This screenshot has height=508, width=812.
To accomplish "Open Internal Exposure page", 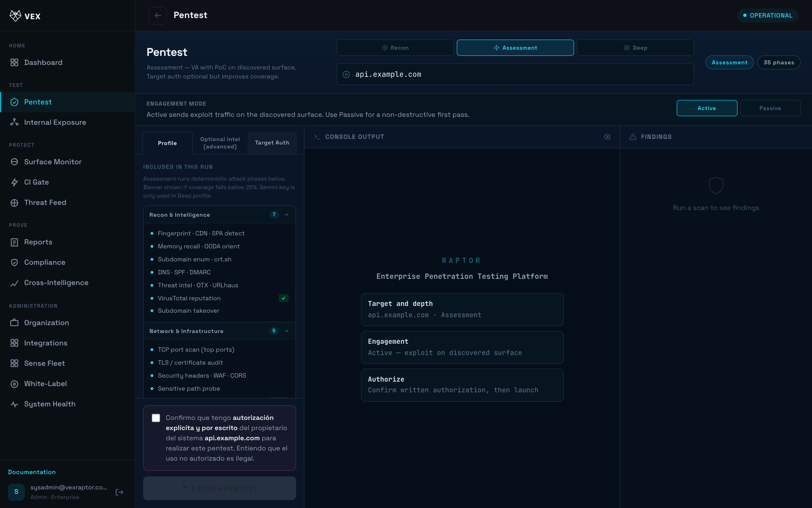I will [x=67, y=122].
